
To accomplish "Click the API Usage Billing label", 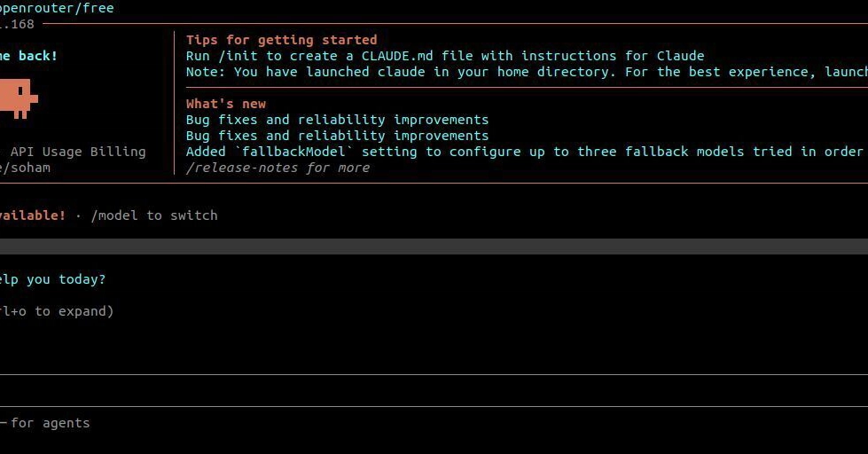I will 78,152.
